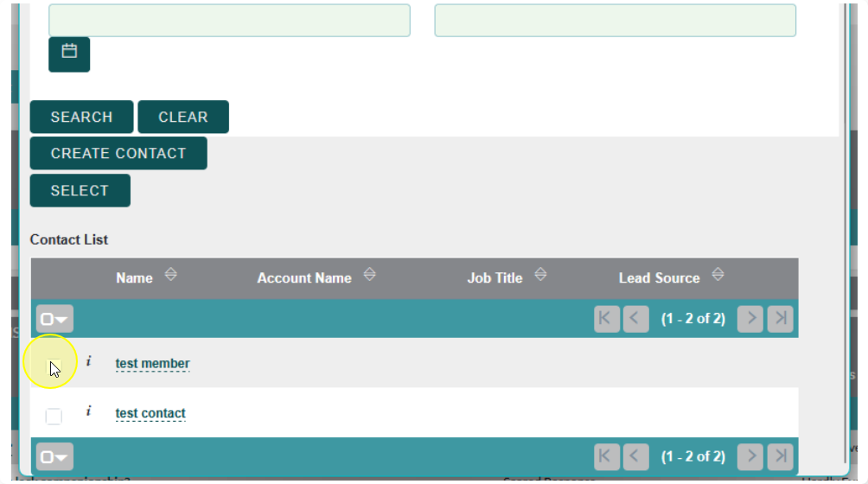Open bottom bulk select dropdown
Image resolution: width=868 pixels, height=484 pixels.
(x=54, y=457)
